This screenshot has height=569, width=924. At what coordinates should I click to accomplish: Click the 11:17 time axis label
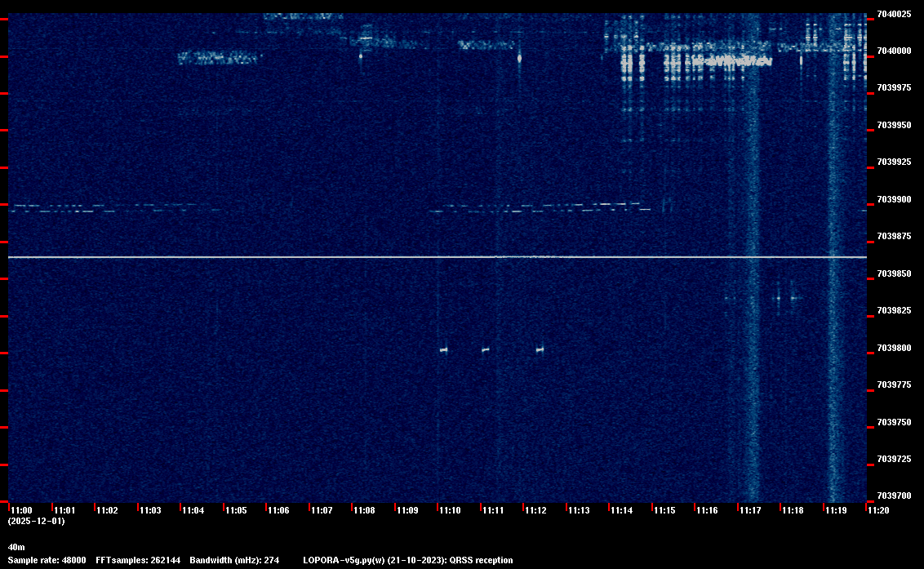click(x=750, y=510)
